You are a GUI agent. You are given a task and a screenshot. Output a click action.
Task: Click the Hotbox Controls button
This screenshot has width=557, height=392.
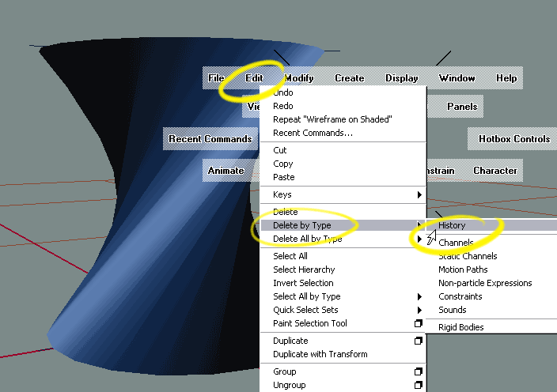(x=513, y=139)
